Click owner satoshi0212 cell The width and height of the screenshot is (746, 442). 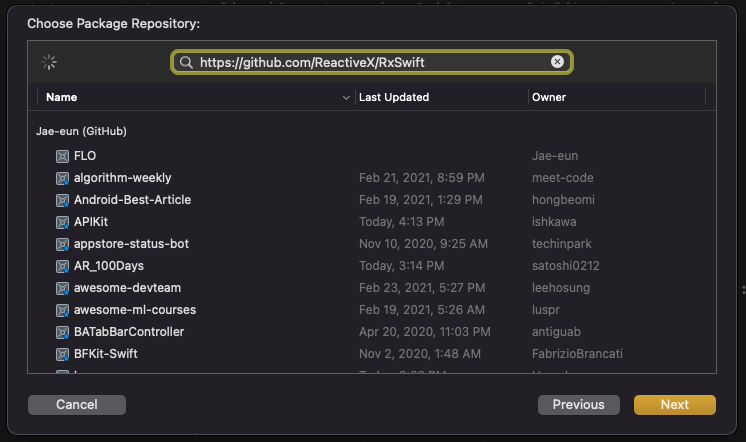point(566,265)
